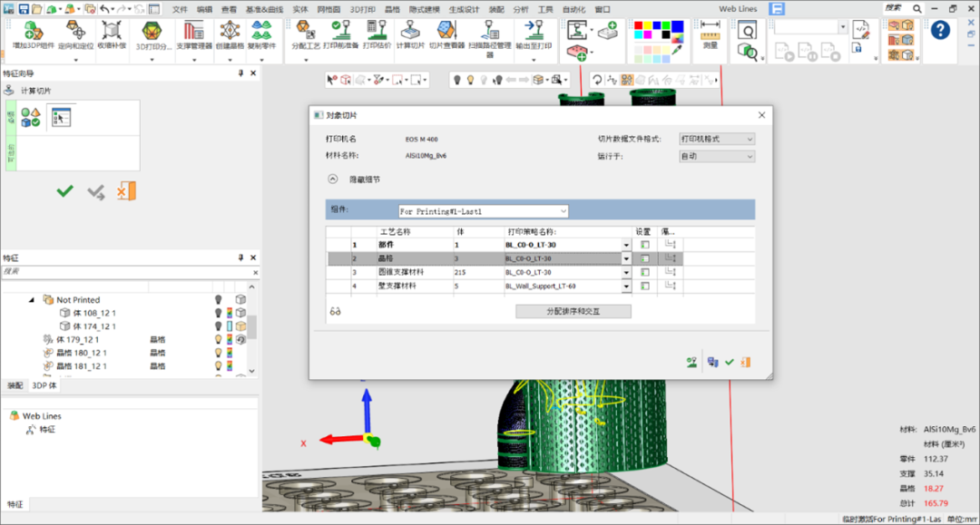Toggle the 设置 checkbox for 壁支撑材料 row
The height and width of the screenshot is (525, 980).
[x=645, y=286]
